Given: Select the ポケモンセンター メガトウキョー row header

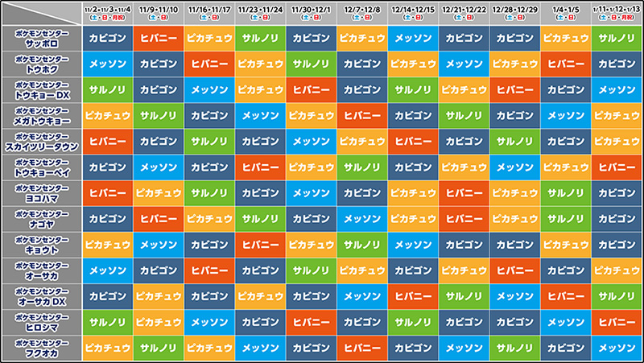Looking at the screenshot, I should (42, 116).
